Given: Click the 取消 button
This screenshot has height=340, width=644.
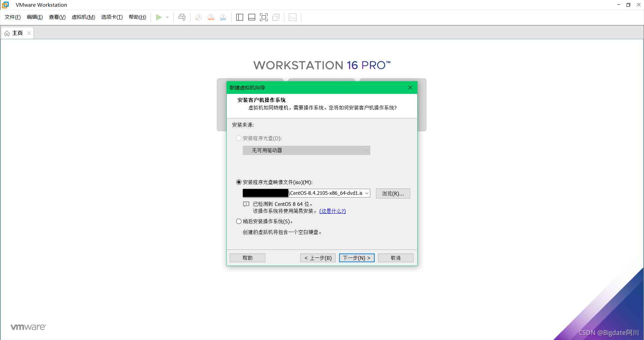Looking at the screenshot, I should click(396, 258).
